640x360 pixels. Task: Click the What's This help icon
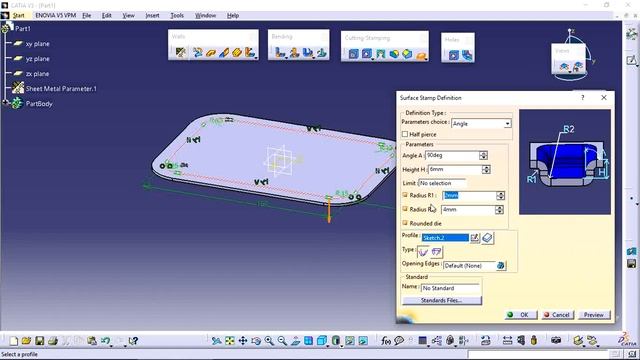(133, 340)
